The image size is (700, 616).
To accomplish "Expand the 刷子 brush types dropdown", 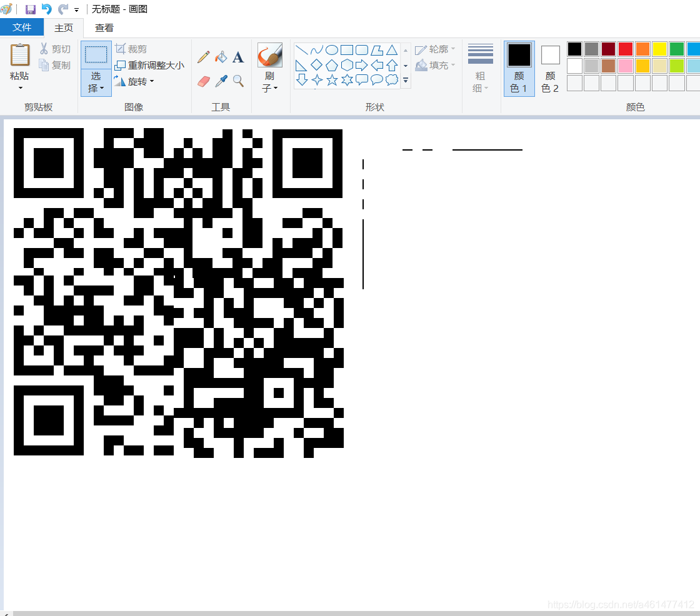I will [x=269, y=82].
